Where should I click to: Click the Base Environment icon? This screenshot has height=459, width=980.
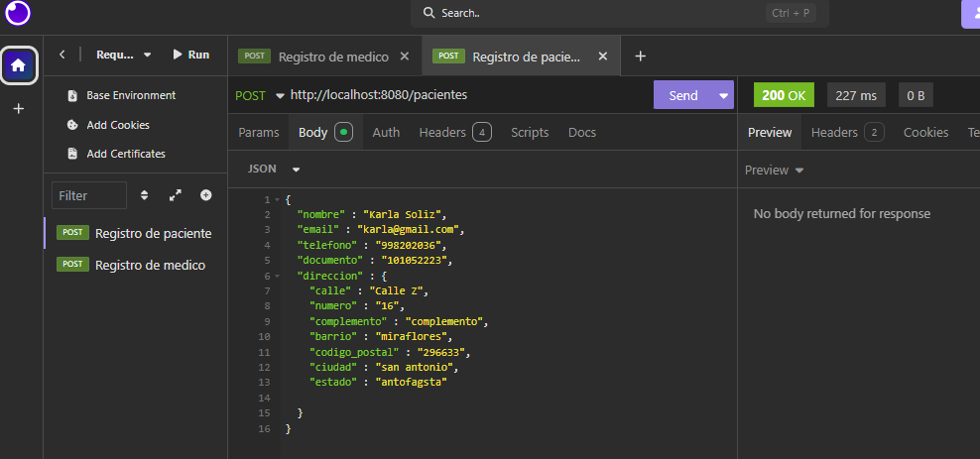point(72,95)
